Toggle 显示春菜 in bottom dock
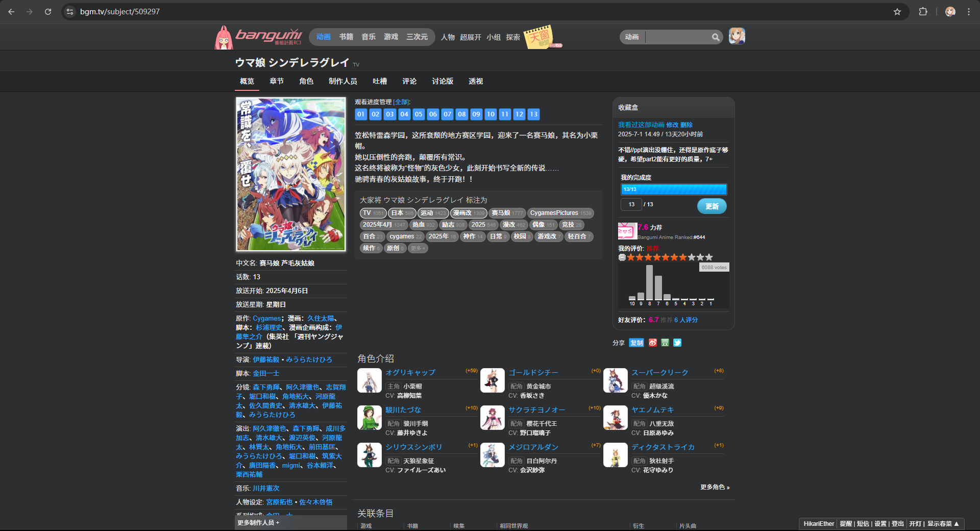The height and width of the screenshot is (531, 980). click(943, 524)
